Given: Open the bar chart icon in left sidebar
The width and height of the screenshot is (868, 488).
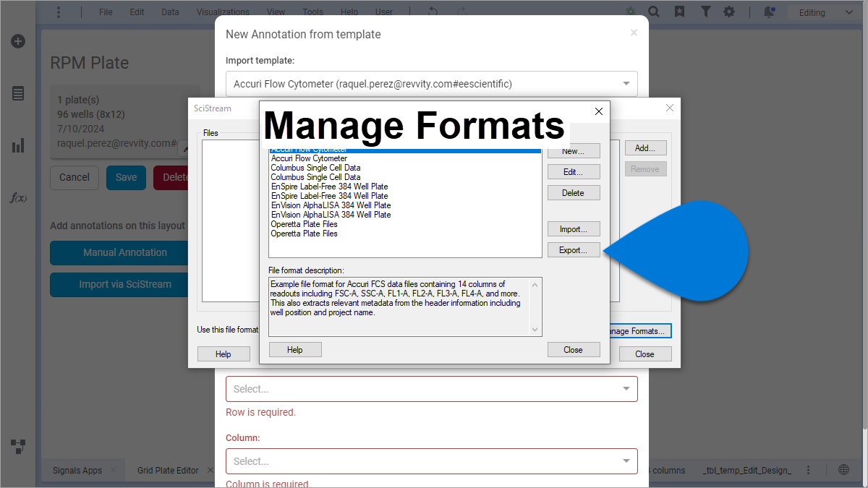Looking at the screenshot, I should (x=18, y=146).
